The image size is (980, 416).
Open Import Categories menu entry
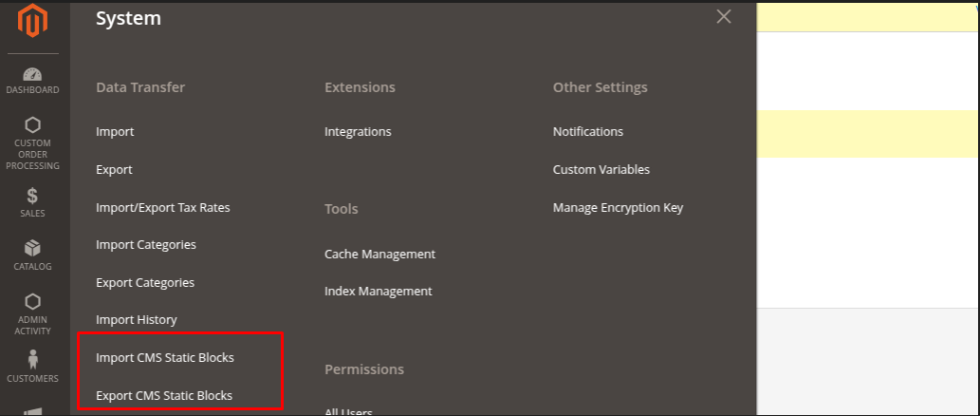pyautogui.click(x=145, y=245)
